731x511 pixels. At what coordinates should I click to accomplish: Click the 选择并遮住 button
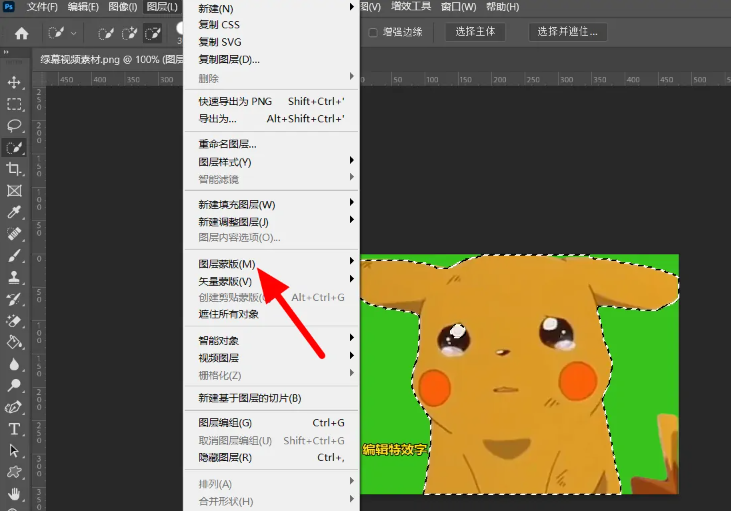tap(567, 32)
